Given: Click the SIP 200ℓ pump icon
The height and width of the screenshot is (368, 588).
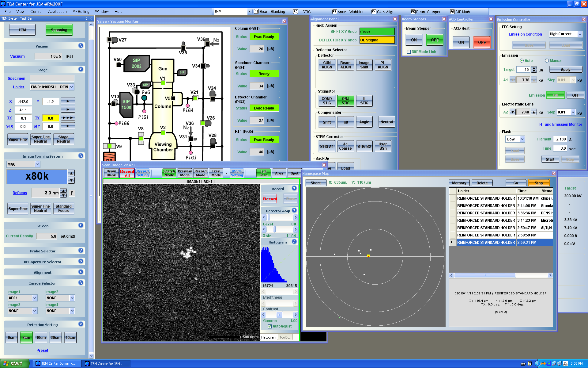Looking at the screenshot, I should [137, 63].
